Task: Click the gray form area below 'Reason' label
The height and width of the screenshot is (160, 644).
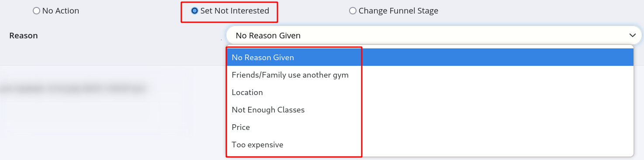Action: 109,54
